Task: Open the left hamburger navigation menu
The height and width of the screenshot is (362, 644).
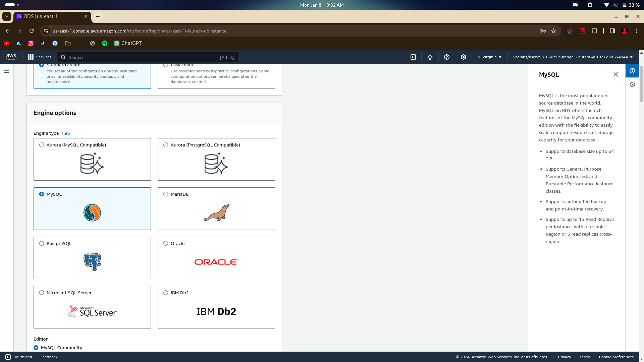Action: pos(7,71)
